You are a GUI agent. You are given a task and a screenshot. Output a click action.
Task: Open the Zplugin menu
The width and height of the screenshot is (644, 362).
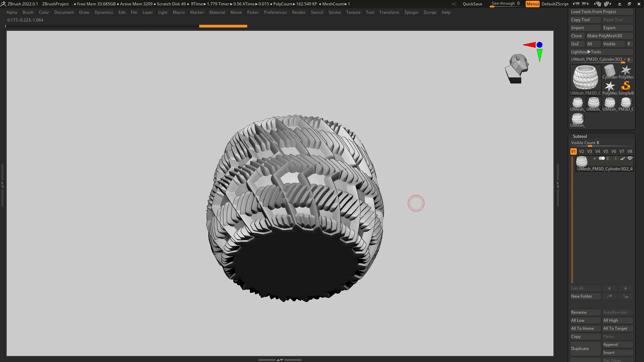click(x=411, y=12)
